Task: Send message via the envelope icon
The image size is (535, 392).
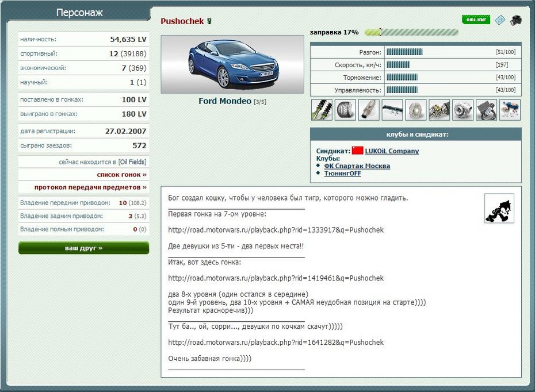Action: point(500,20)
